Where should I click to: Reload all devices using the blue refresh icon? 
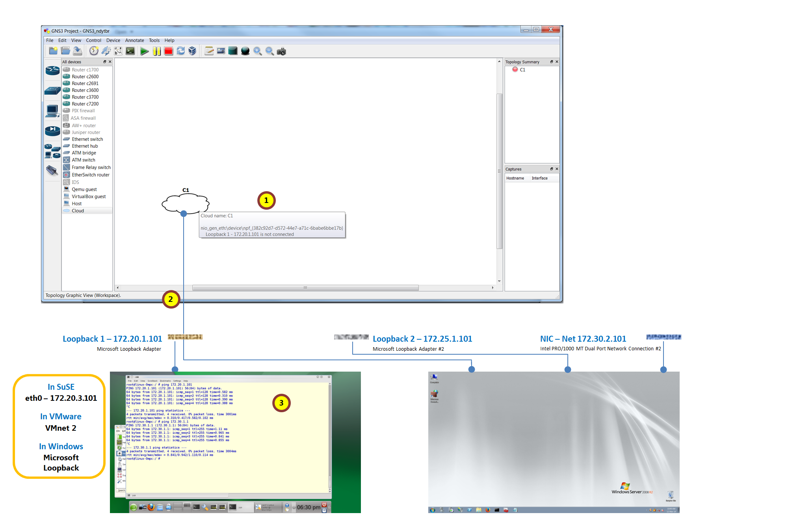180,51
